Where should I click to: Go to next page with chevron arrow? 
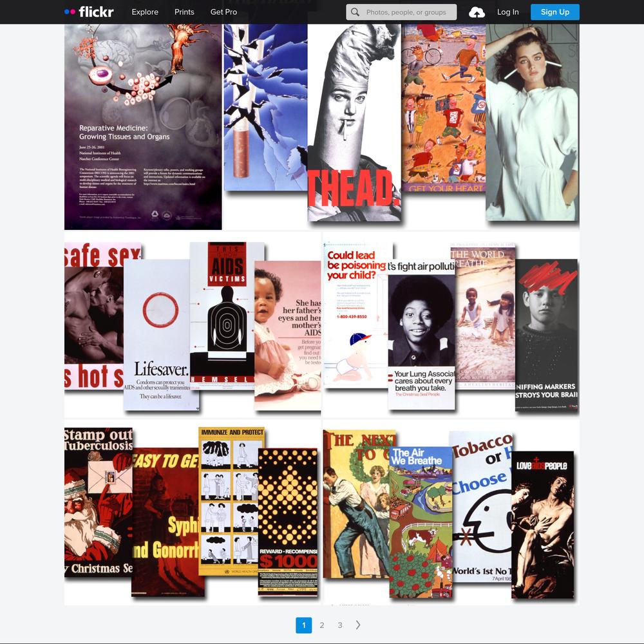click(357, 625)
